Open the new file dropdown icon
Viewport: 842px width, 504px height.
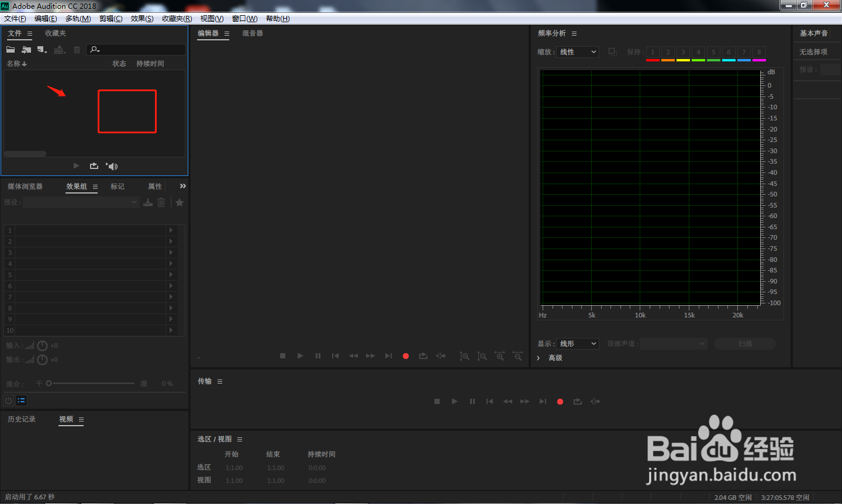click(42, 50)
